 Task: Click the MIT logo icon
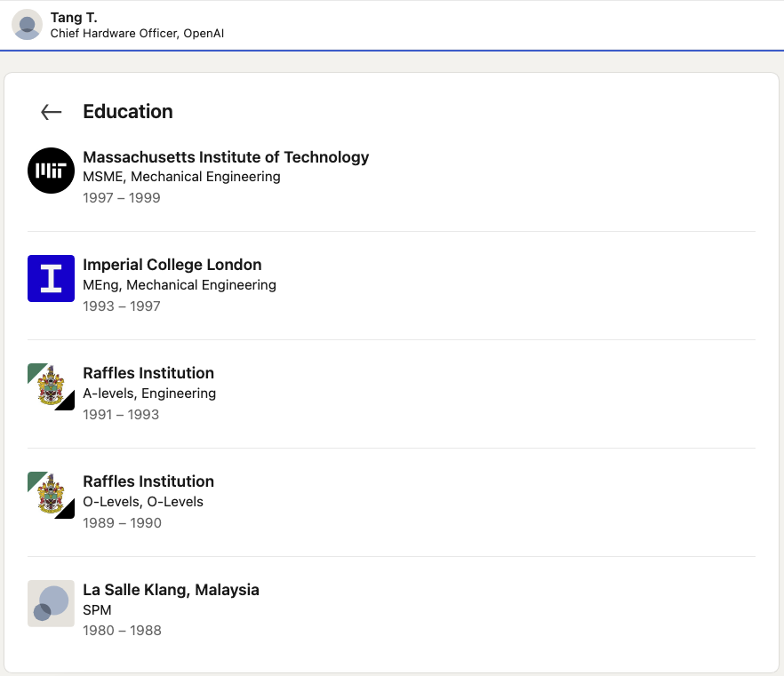(51, 171)
